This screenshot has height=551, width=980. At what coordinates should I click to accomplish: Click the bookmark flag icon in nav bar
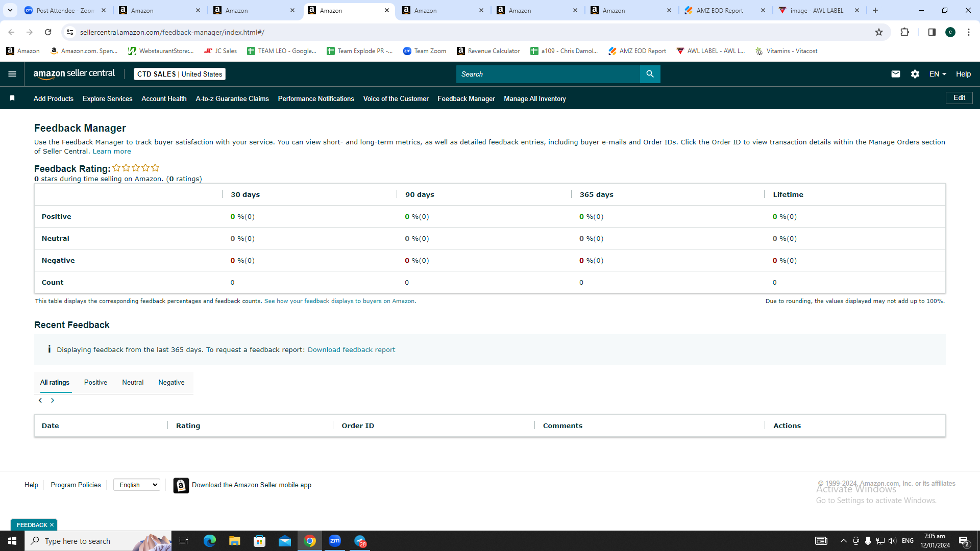tap(12, 98)
